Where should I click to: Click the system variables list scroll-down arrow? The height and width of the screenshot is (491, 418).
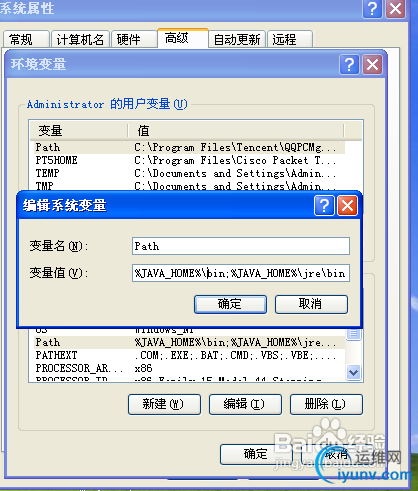tap(353, 372)
